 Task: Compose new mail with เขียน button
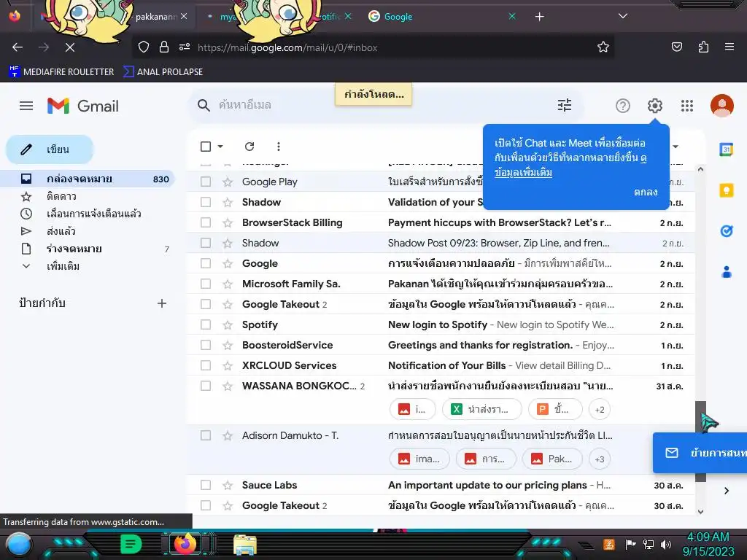pyautogui.click(x=50, y=149)
